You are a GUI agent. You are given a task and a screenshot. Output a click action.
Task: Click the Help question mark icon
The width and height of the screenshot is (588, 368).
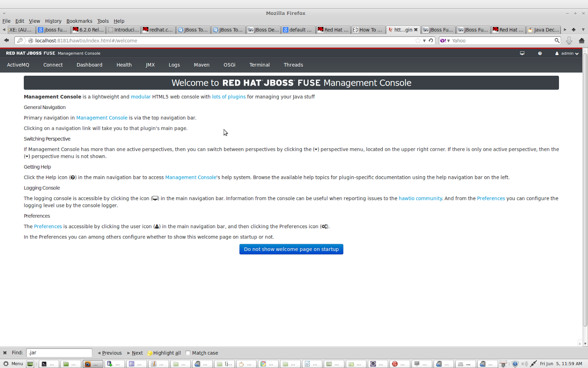(540, 53)
